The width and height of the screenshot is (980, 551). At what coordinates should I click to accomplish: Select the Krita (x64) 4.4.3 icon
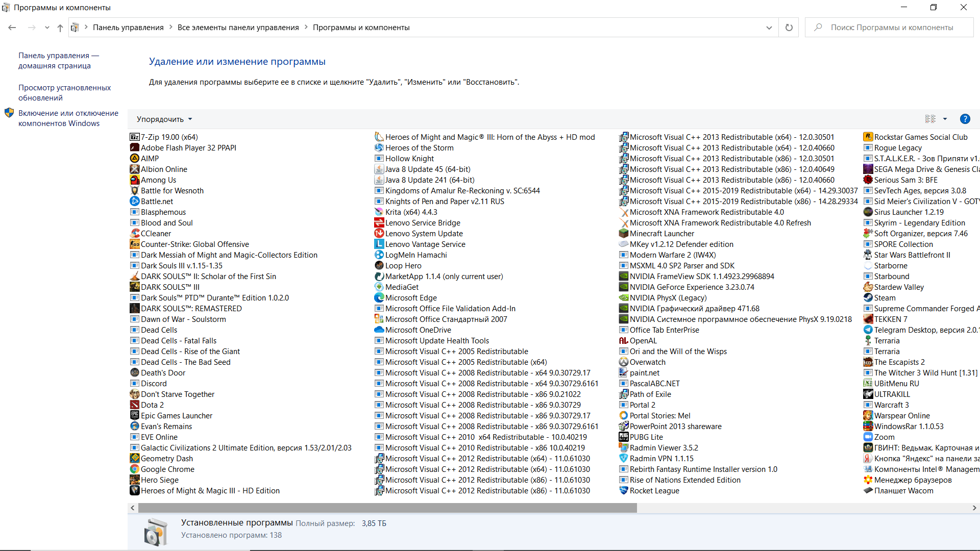379,212
